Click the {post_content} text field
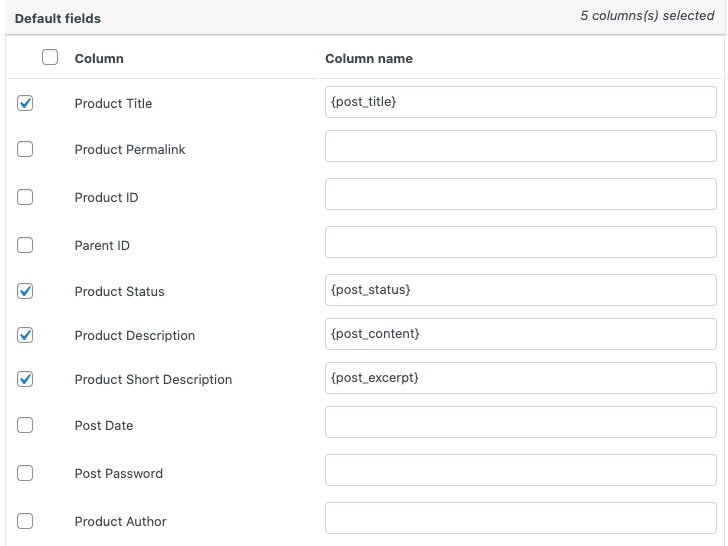728x546 pixels. click(520, 334)
